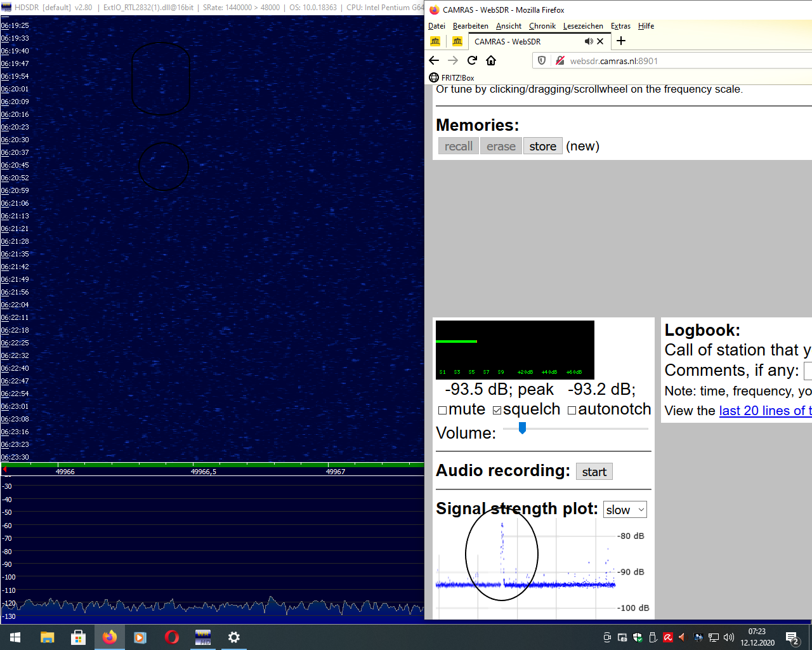Open the media player taskbar icon
The width and height of the screenshot is (812, 650).
(140, 637)
